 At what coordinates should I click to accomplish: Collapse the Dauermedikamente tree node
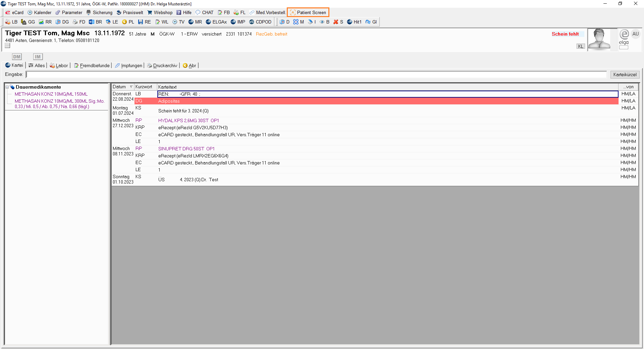coord(7,87)
